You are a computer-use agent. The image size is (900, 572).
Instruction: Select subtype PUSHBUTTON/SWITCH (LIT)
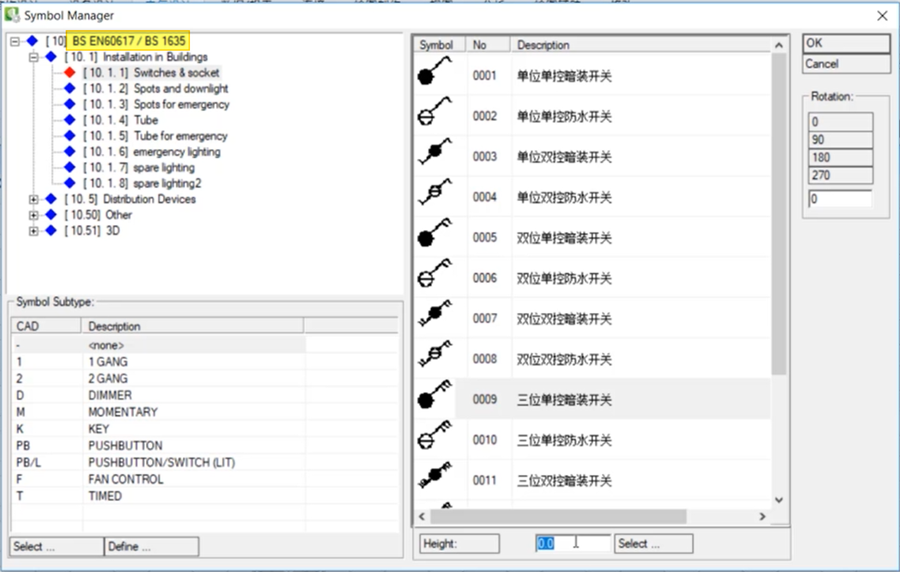point(158,462)
